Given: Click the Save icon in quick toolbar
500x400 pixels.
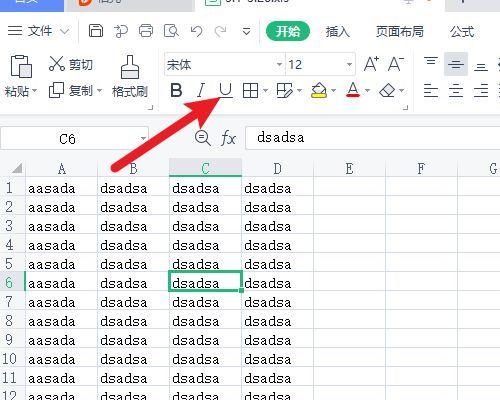Looking at the screenshot, I should point(96,31).
